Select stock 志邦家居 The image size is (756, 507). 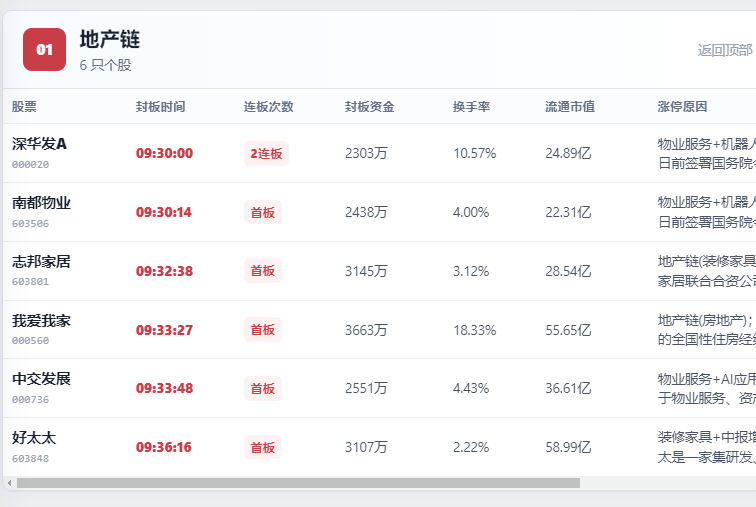[x=41, y=262]
